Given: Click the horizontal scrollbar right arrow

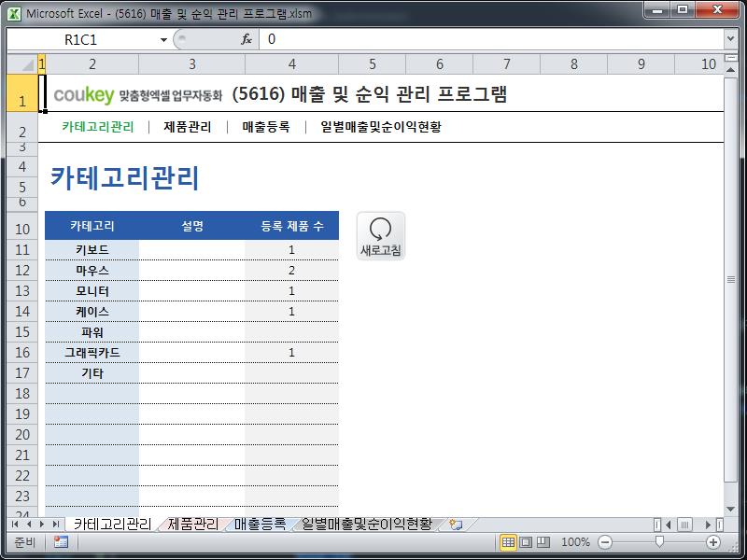Looking at the screenshot, I should click(708, 525).
